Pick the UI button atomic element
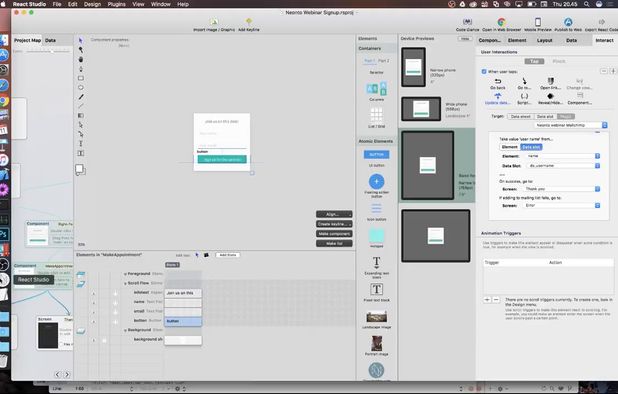Screen dimensions: 618x394 point(376,154)
